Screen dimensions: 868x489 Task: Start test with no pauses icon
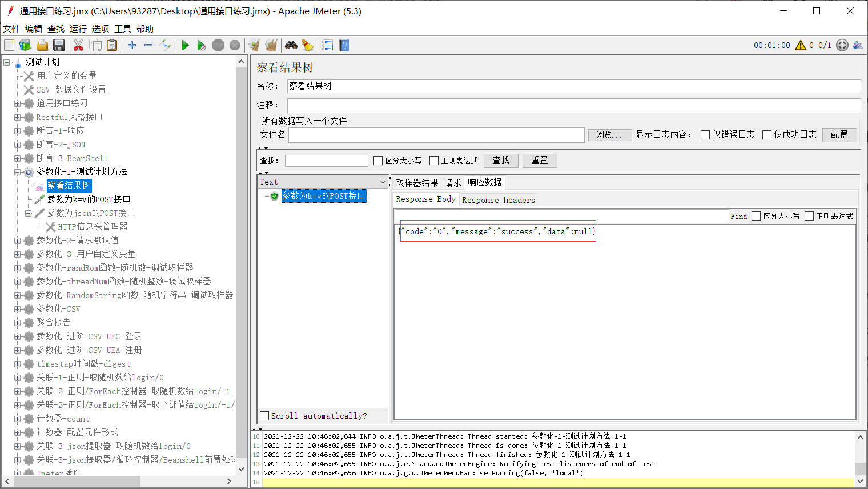[x=202, y=45]
